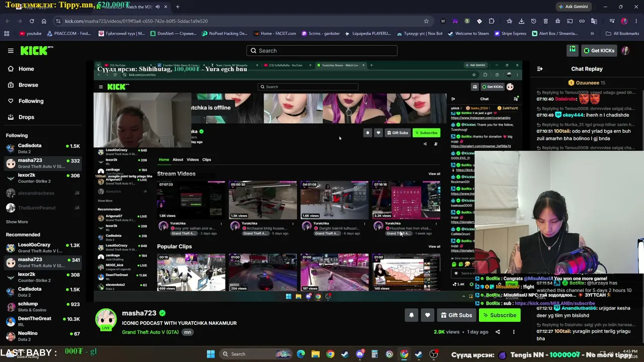Click username okey444 in chat
644x362 pixels.
573,115
